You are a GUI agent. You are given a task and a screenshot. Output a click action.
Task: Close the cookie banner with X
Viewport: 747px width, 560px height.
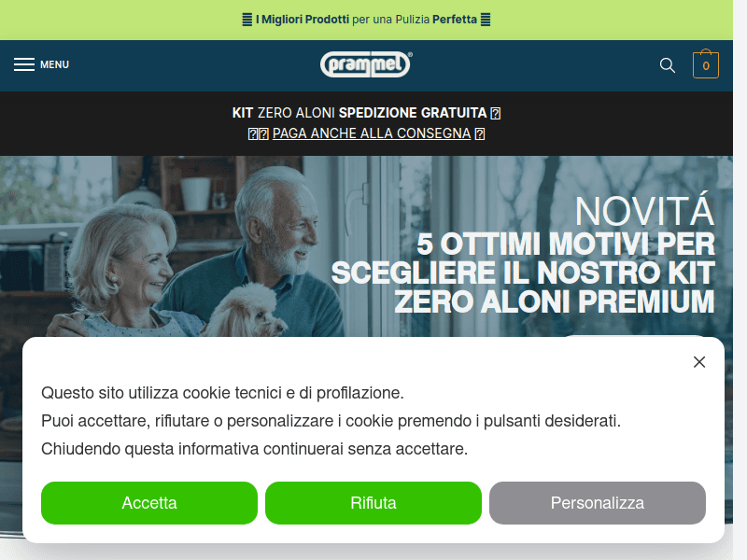point(699,362)
